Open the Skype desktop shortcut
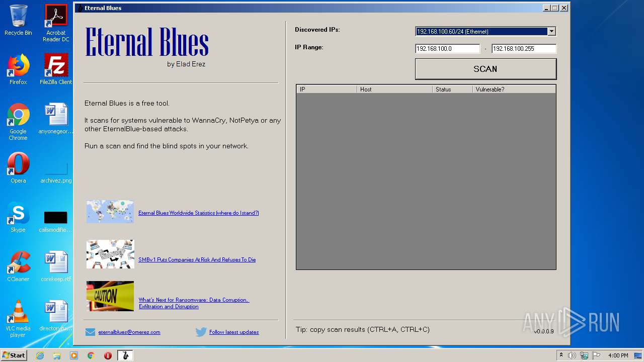Viewport: 644px width, 362px height. point(18,217)
